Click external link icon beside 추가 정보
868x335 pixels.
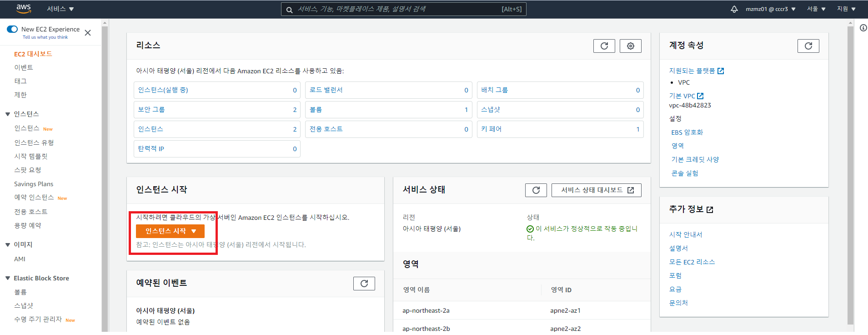tap(710, 209)
